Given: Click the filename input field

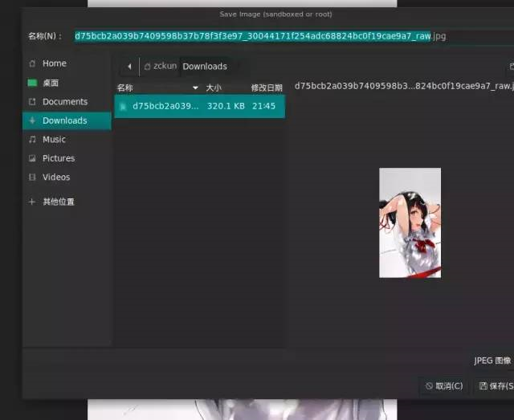Looking at the screenshot, I should 294,36.
